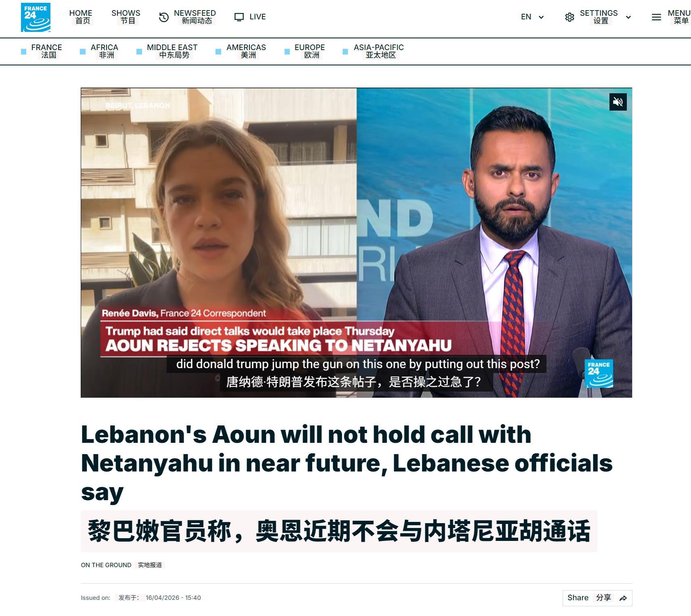Go to the Home page
The height and width of the screenshot is (616, 691).
[x=81, y=17]
